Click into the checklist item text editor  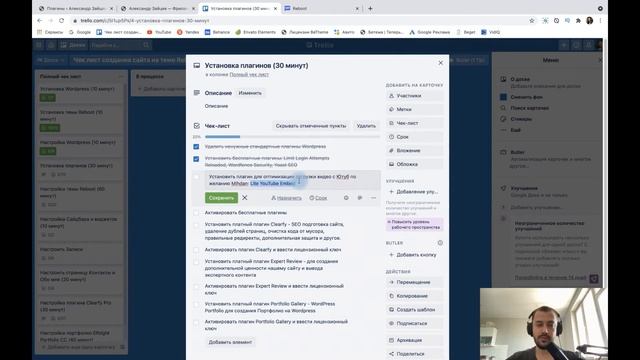coord(292,180)
